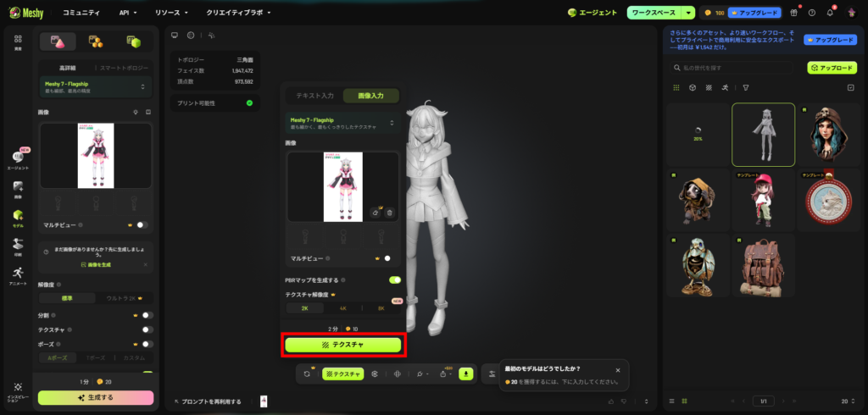Image resolution: width=868 pixels, height=415 pixels.
Task: Toggle マルチビュー switch in left panel
Action: click(x=142, y=224)
